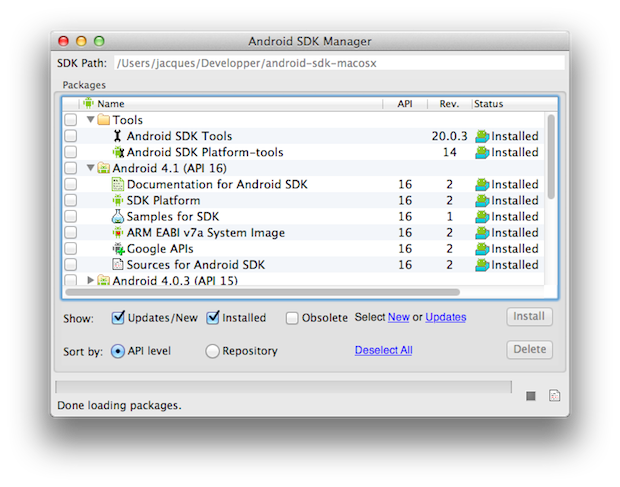Click installed status icon for Android SDK Tools

(482, 136)
